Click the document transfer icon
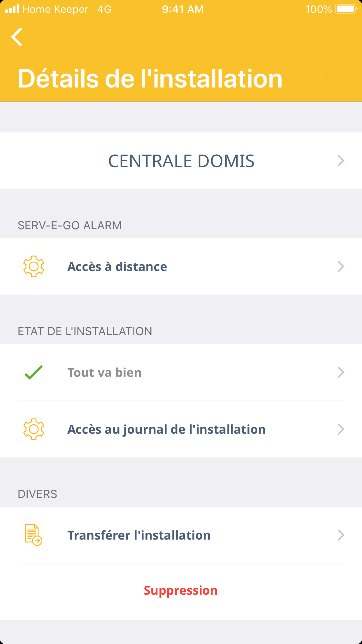The width and height of the screenshot is (362, 644). click(33, 535)
